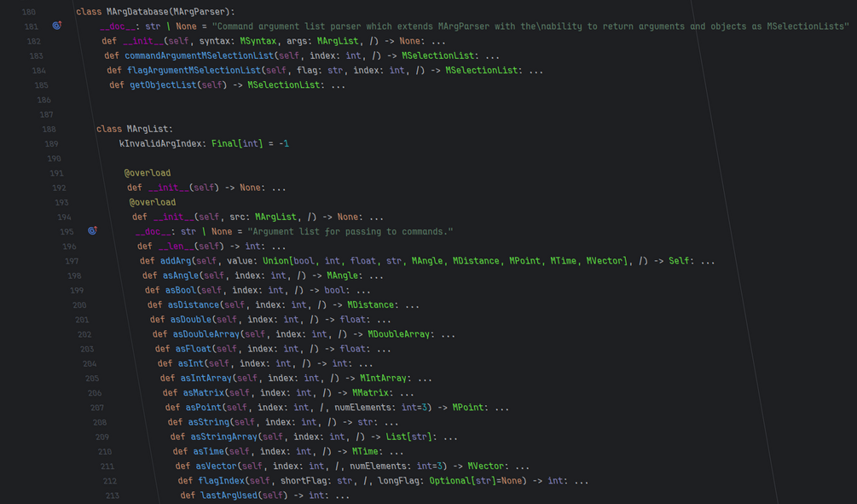Click the override gutter icon on line 181
857x504 pixels.
click(x=57, y=26)
